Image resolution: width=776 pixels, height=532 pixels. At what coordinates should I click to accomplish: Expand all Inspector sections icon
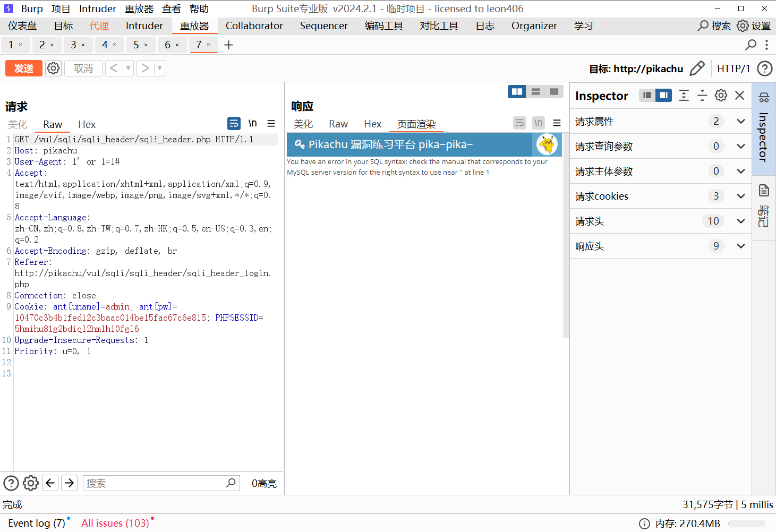tap(684, 95)
